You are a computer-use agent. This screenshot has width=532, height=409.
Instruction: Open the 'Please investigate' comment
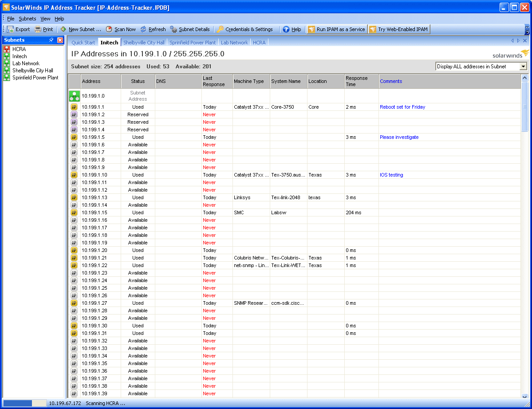click(x=399, y=138)
